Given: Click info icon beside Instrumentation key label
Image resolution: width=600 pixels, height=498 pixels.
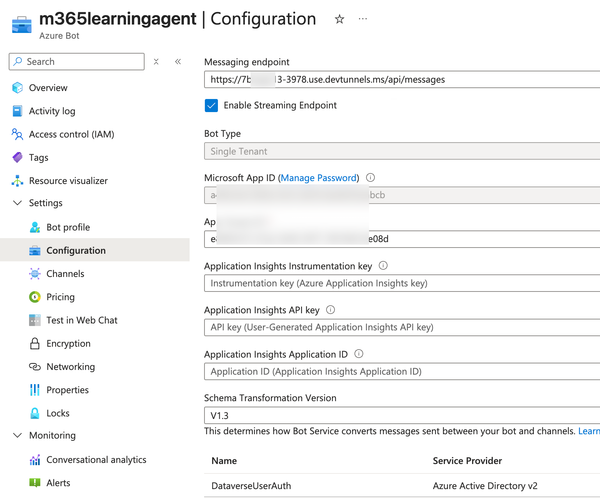Looking at the screenshot, I should [383, 266].
